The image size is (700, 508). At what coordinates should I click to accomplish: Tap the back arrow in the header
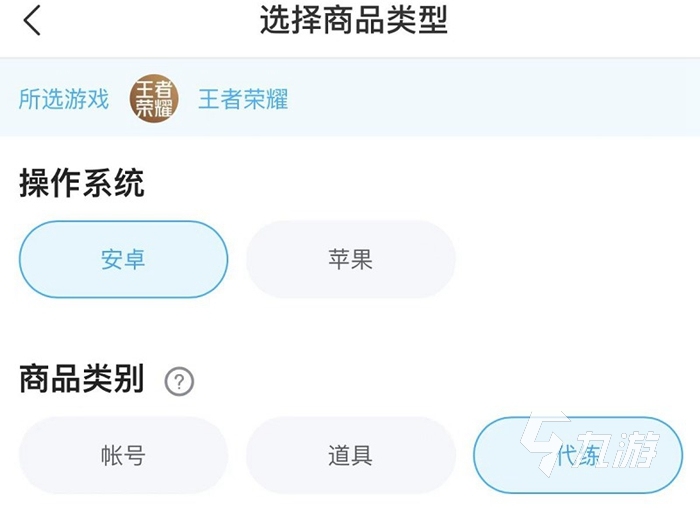pos(32,20)
